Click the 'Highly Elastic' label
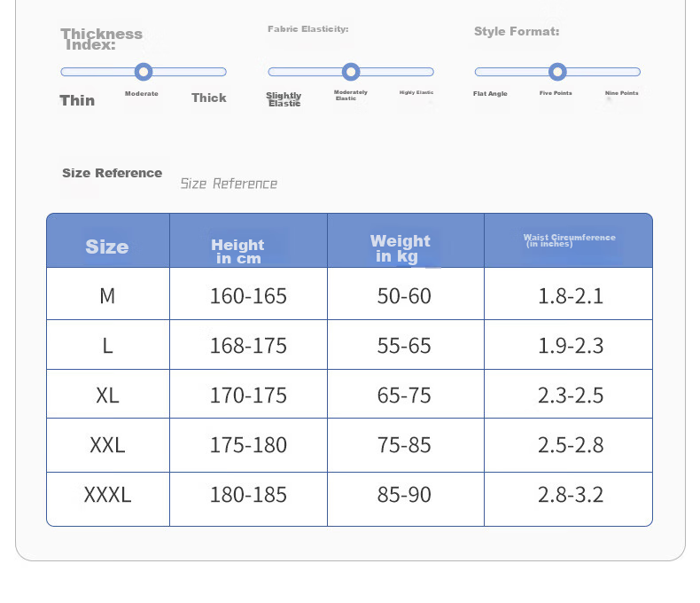Image resolution: width=700 pixels, height=603 pixels. (x=416, y=92)
